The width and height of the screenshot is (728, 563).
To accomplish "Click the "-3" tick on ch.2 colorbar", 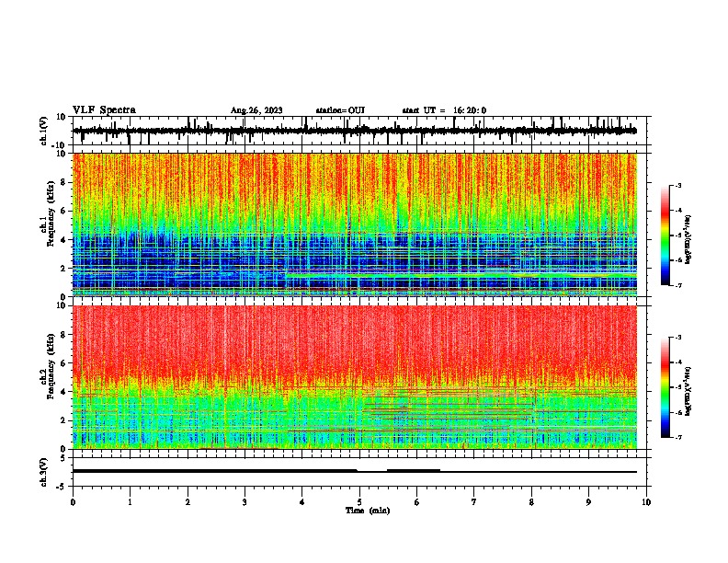I will coord(677,338).
